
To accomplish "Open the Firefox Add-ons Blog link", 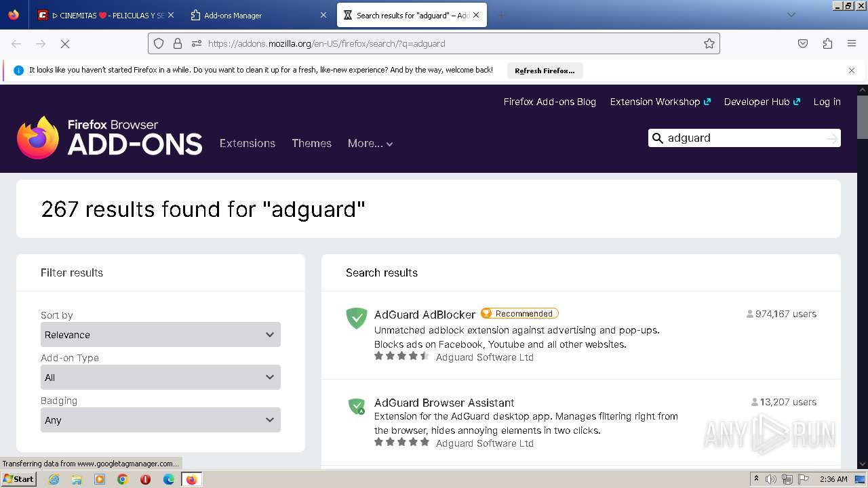I will [x=550, y=102].
